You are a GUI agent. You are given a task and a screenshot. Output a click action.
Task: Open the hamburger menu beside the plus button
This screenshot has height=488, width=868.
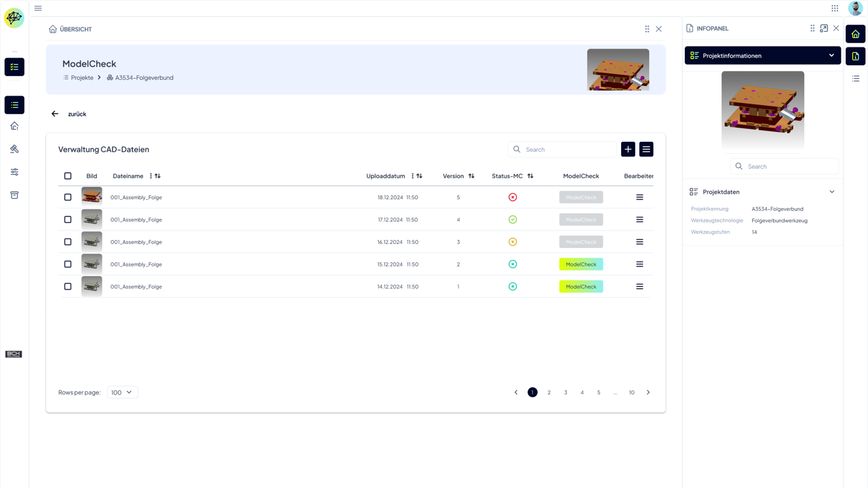(646, 149)
